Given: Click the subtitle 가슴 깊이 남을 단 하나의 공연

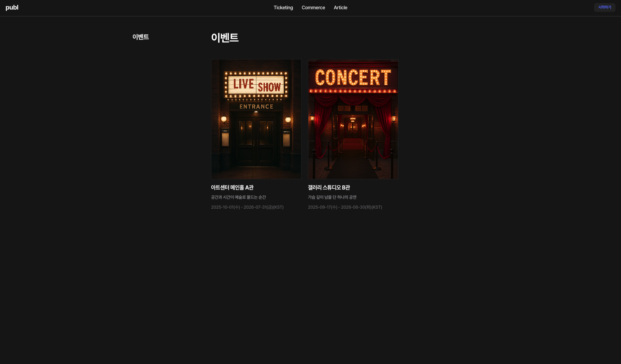Looking at the screenshot, I should click(x=332, y=197).
